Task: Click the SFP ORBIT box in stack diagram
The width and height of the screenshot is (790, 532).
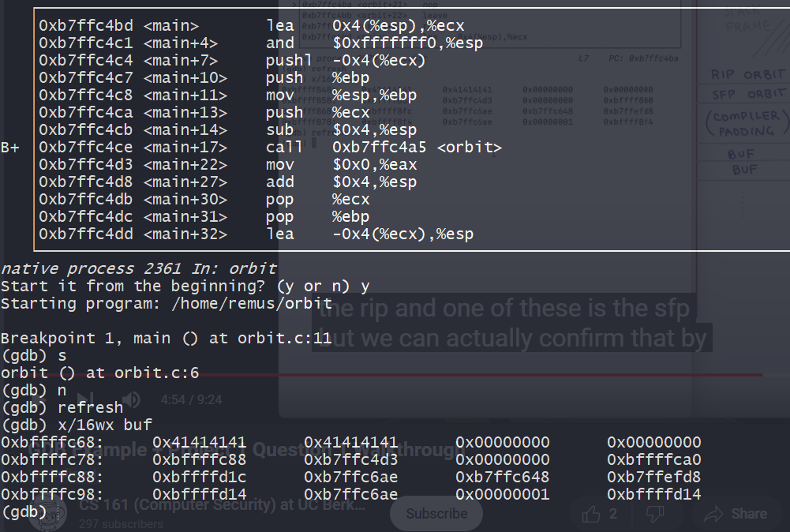Action: click(747, 94)
